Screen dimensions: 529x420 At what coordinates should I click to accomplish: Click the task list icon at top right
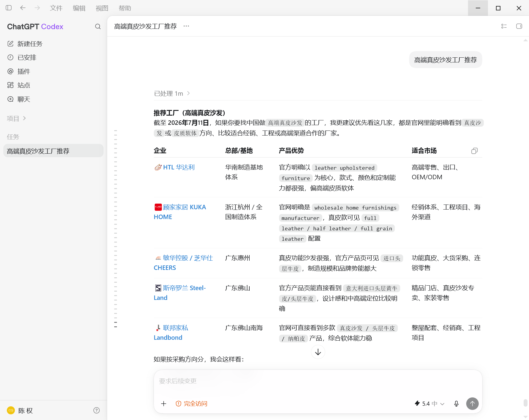point(504,26)
